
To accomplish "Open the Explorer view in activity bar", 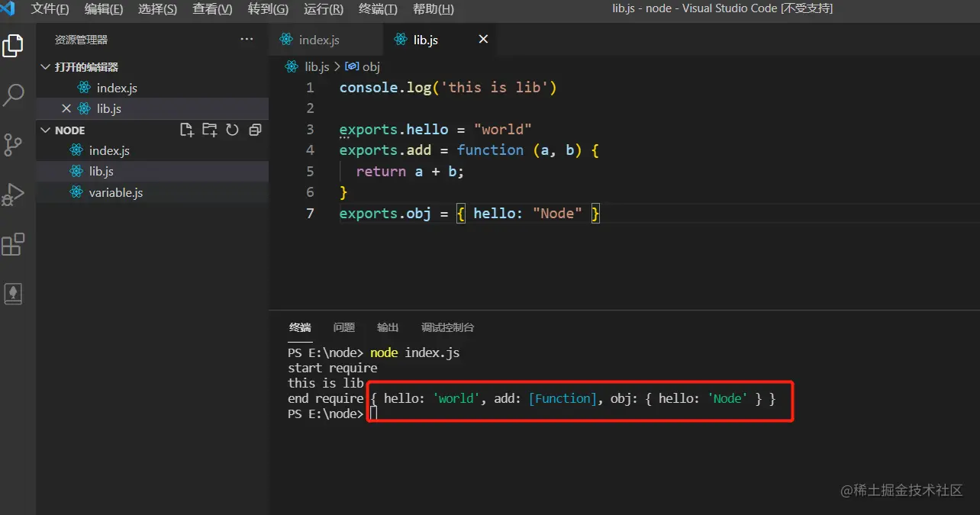I will coord(13,46).
